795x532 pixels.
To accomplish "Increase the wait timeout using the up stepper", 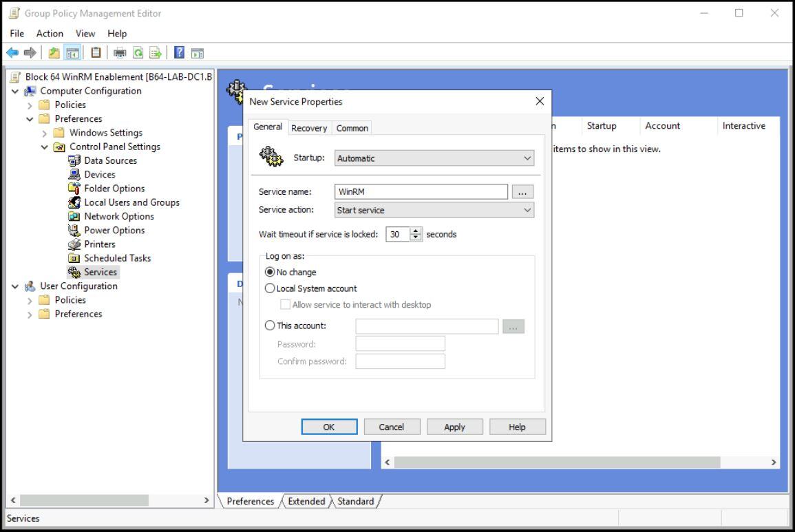I will [416, 231].
